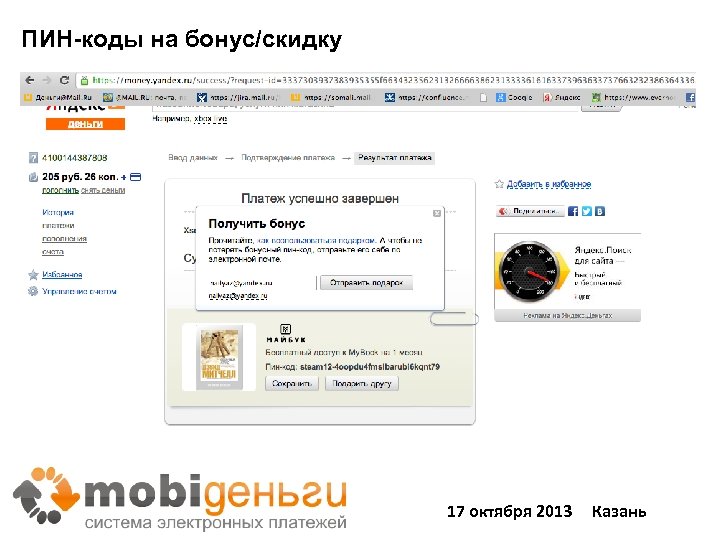The image size is (720, 540).
Task: Select the pin code steam12-4oopdu4fmslbarubl6kqnt79
Action: [370, 367]
